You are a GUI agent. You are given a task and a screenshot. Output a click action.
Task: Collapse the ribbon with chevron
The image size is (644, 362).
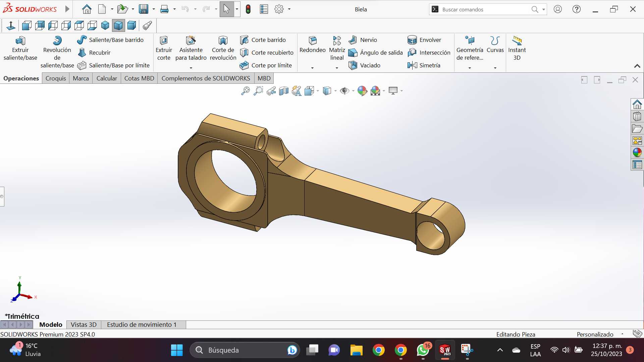[x=637, y=66]
